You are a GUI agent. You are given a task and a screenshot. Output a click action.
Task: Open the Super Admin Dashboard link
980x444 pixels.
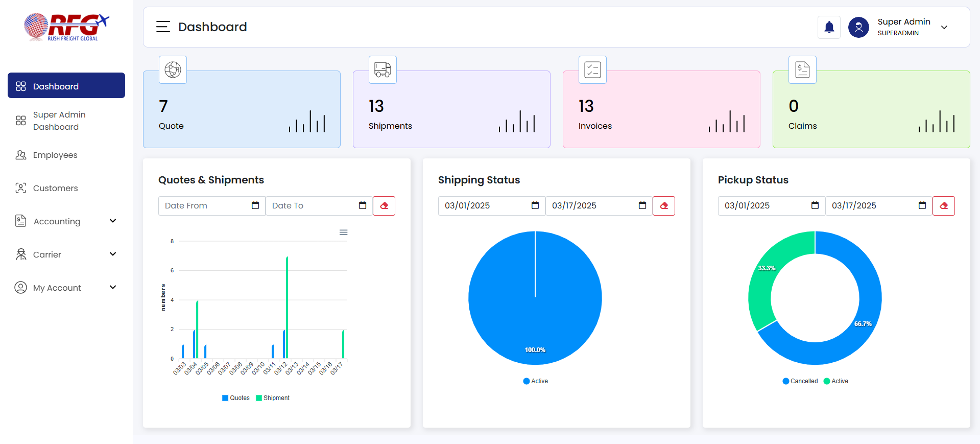pos(59,121)
